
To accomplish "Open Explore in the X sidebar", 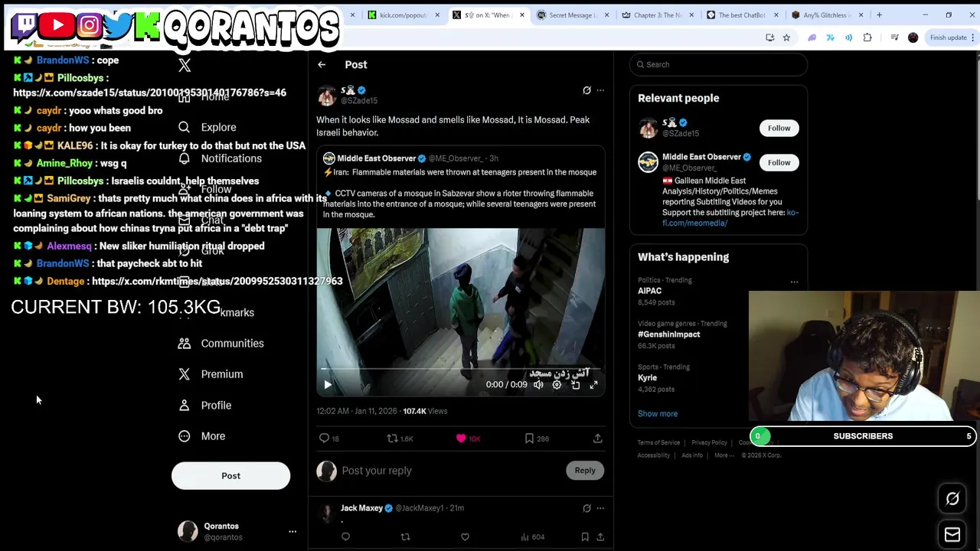I will (x=218, y=127).
